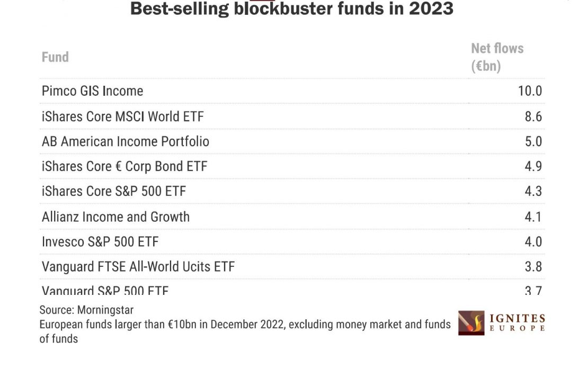Image resolution: width=588 pixels, height=369 pixels.
Task: Click the 3.8 net flow value
Action: (x=533, y=267)
